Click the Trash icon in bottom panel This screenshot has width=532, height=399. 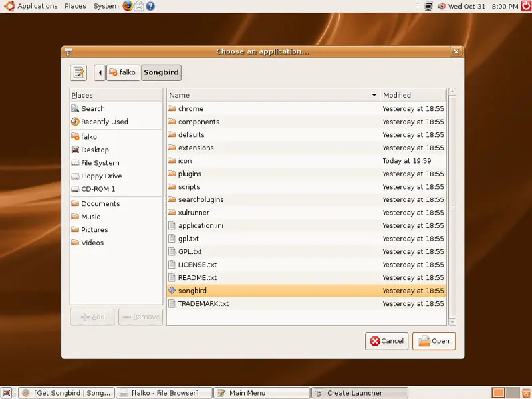pyautogui.click(x=527, y=393)
